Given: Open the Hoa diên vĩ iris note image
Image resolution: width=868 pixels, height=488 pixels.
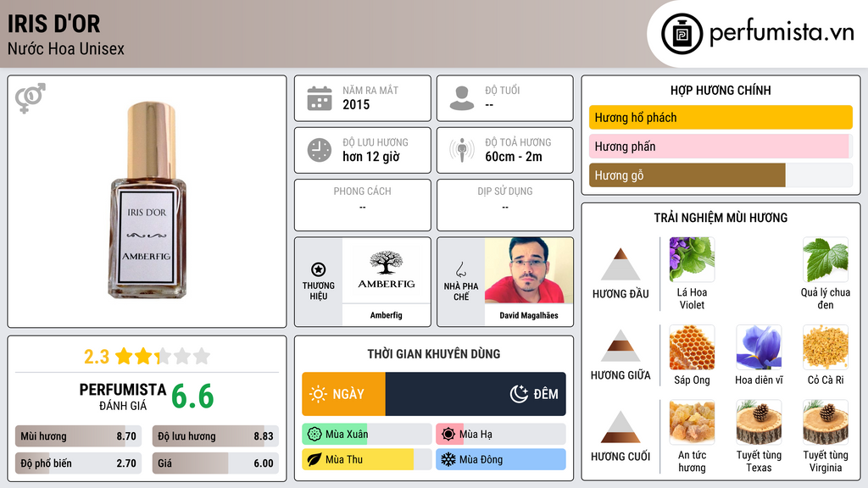Looking at the screenshot, I should pyautogui.click(x=759, y=347).
